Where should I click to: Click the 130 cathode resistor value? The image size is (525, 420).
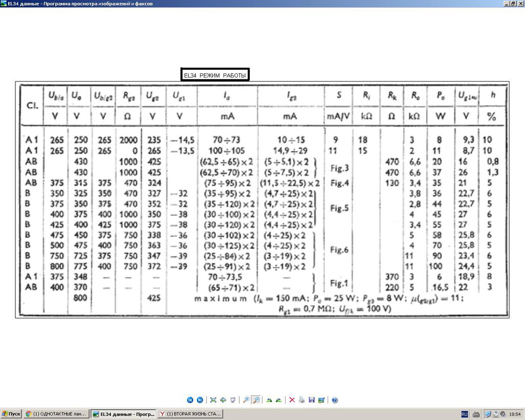coord(392,183)
